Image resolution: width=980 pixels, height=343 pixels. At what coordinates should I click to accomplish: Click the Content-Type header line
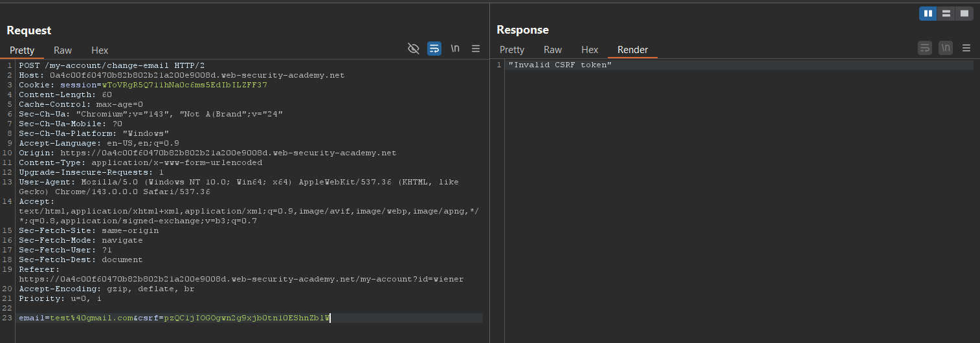(140, 162)
